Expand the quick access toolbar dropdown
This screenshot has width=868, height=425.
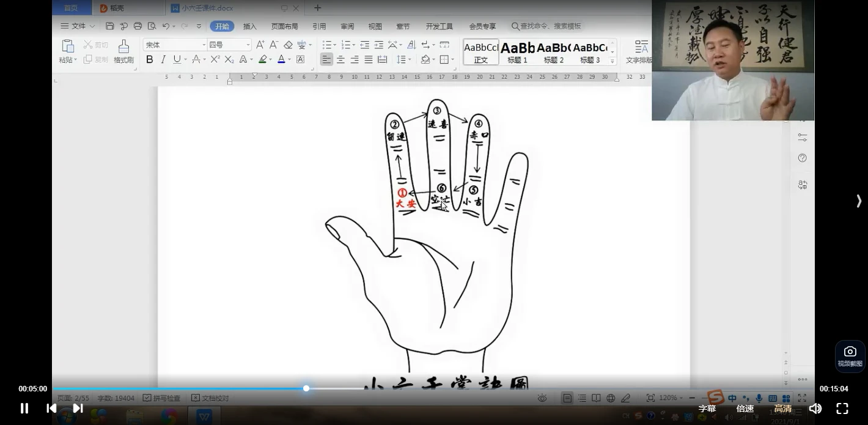click(199, 26)
